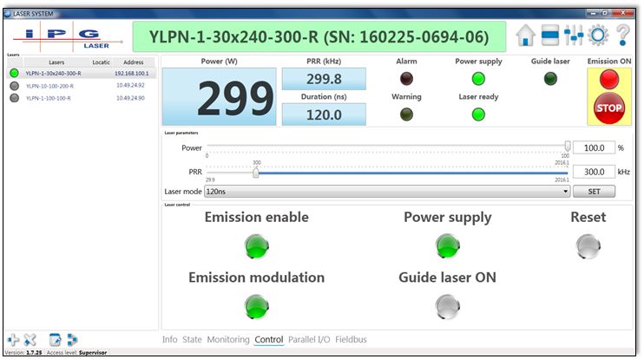The width and height of the screenshot is (644, 359).
Task: Switch to the Info tab
Action: [x=169, y=339]
